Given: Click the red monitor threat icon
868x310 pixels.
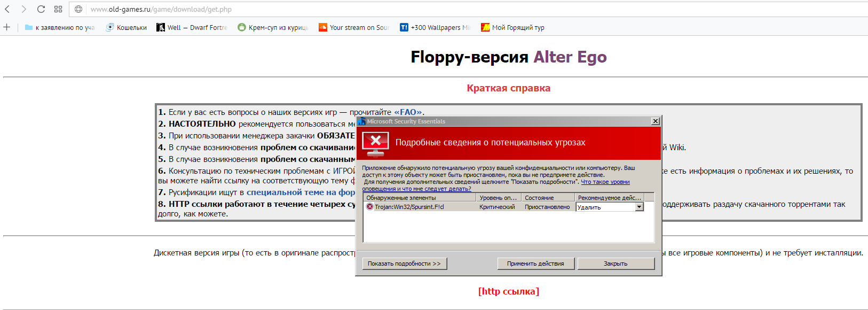Looking at the screenshot, I should pos(375,144).
